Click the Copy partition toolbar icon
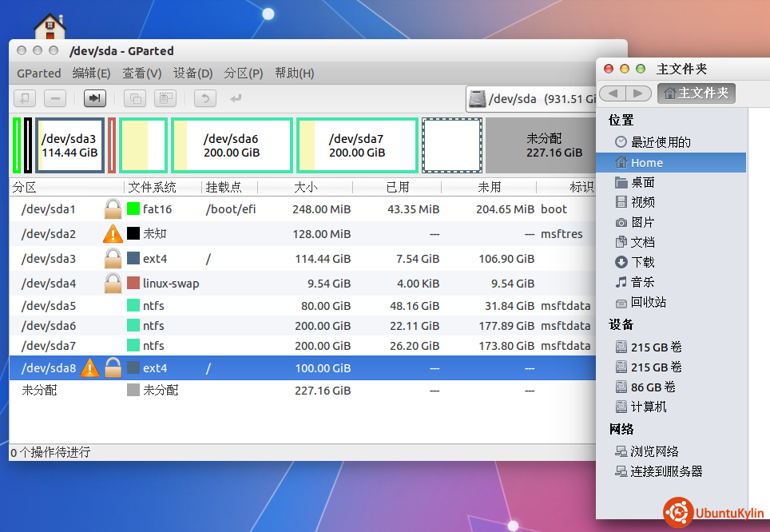 [x=135, y=98]
